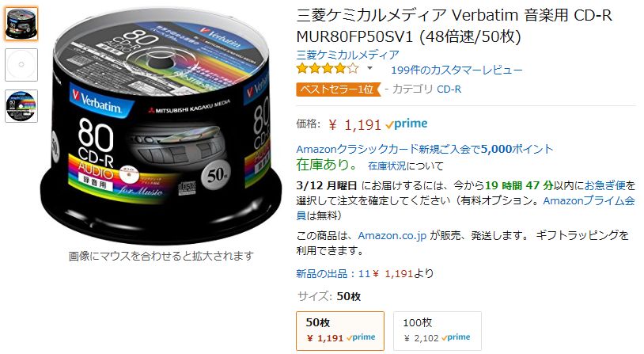Select the white blank disc thumbnail
Viewport: 644px width, 354px height.
[21, 65]
